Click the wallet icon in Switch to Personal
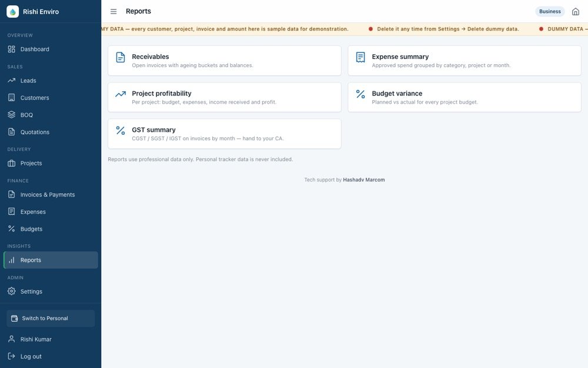This screenshot has height=368, width=588. point(14,319)
